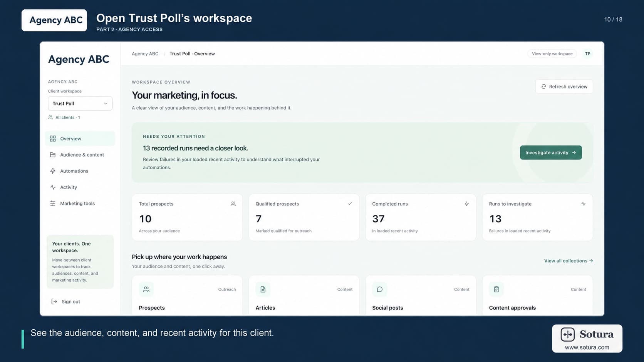Screen dimensions: 644x362
Task: Click the Social posts chat bubble icon
Action: pos(380,289)
